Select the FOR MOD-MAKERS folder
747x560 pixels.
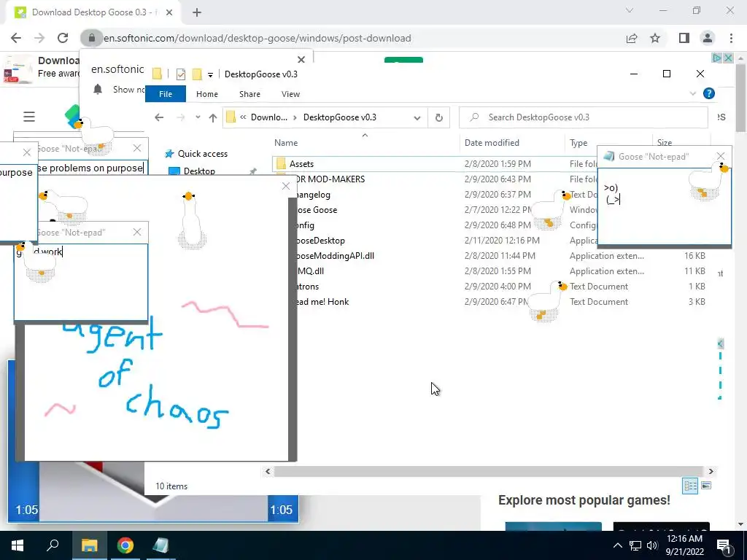(329, 179)
